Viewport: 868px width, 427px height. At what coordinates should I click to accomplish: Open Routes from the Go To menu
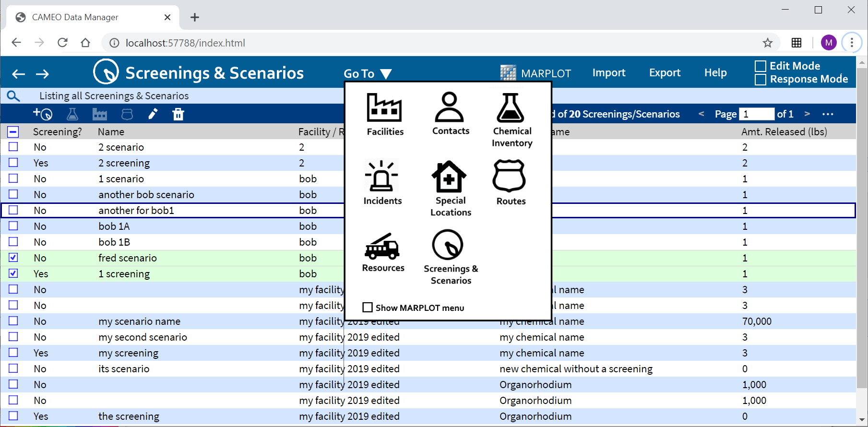pyautogui.click(x=511, y=183)
